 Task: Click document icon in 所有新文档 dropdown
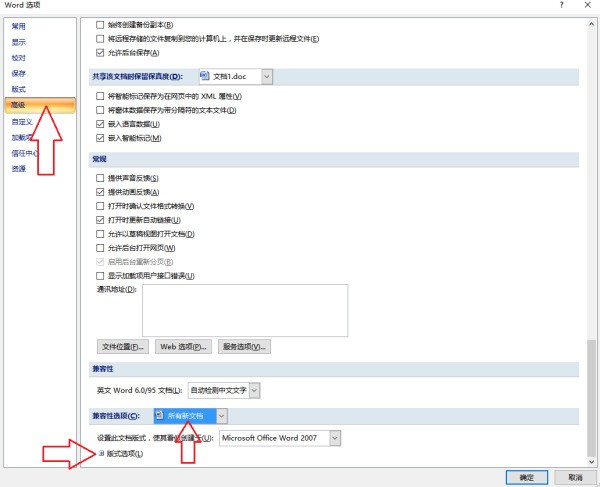point(160,415)
